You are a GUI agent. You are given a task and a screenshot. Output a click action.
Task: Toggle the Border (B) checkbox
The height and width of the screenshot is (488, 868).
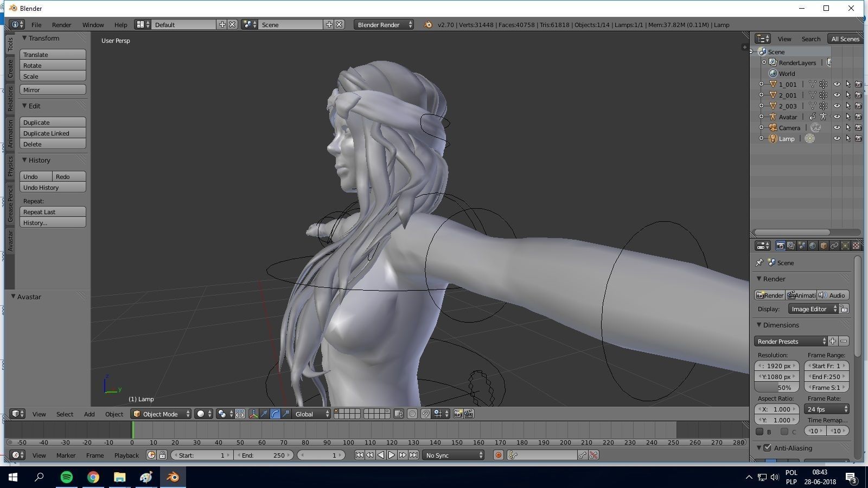760,432
